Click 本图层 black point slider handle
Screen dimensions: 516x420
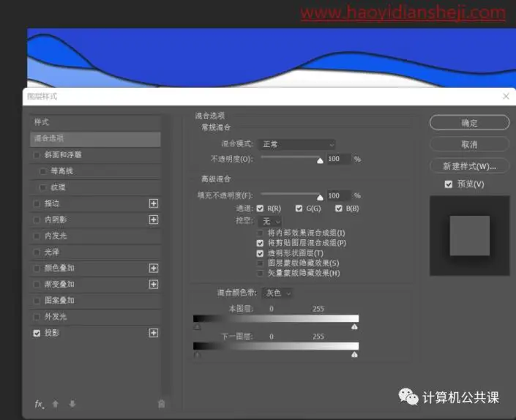coord(197,327)
